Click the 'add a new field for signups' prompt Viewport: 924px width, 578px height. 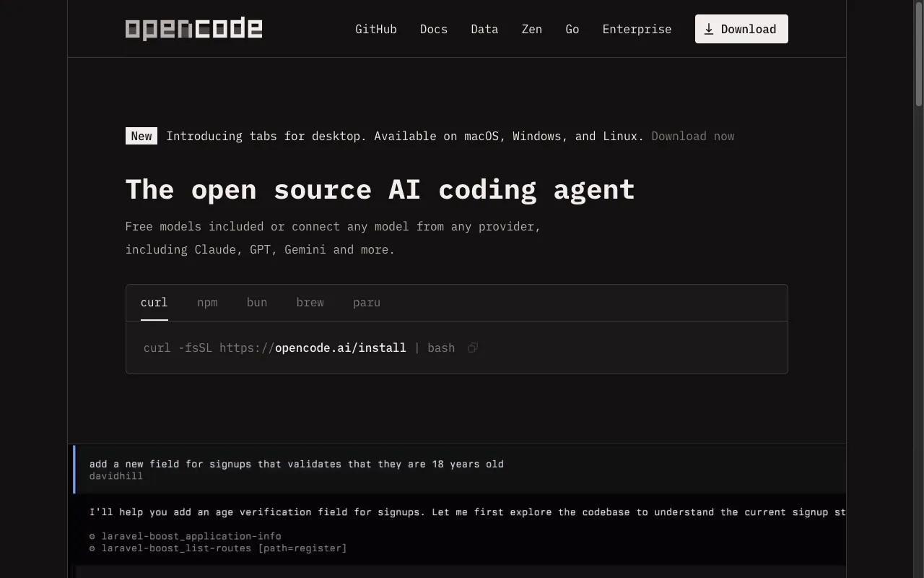297,464
